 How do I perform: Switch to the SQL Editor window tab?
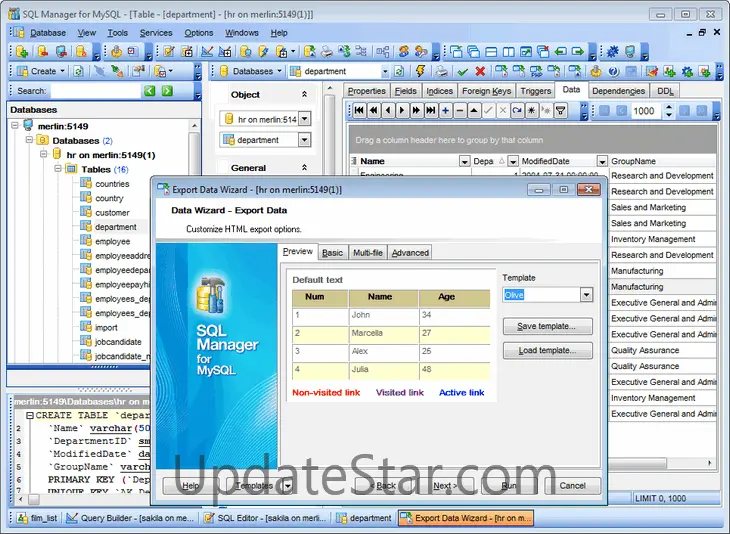(265, 518)
